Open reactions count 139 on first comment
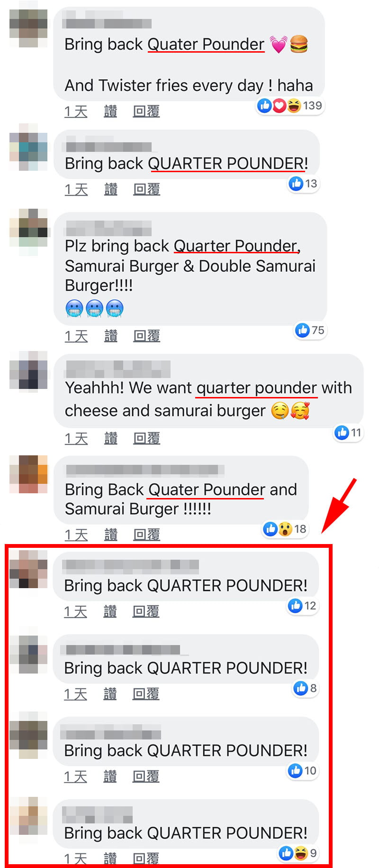The height and width of the screenshot is (868, 379). point(290,105)
